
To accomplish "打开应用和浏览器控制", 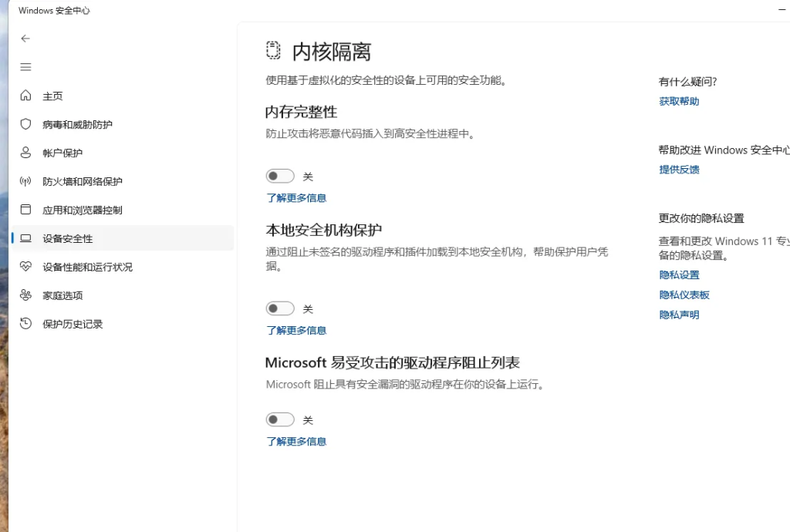I will pyautogui.click(x=79, y=209).
